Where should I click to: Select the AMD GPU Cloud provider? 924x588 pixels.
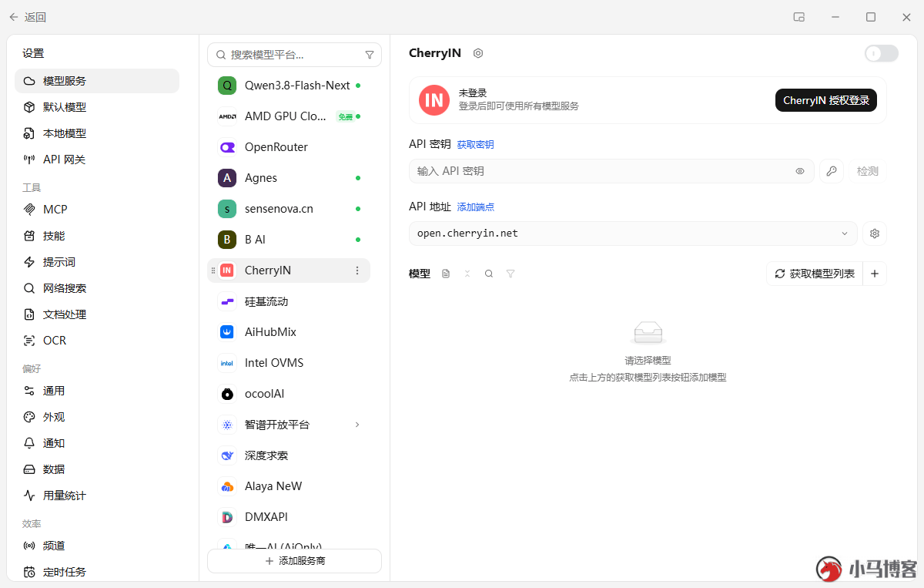(289, 116)
